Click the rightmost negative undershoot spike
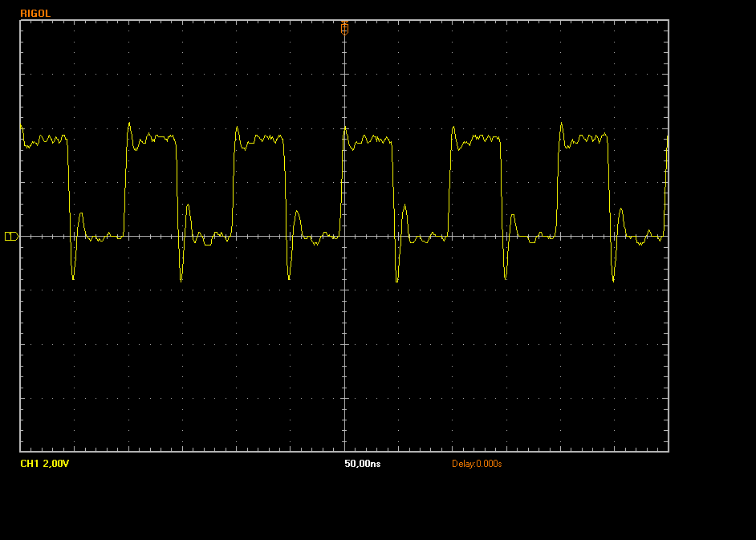 click(613, 280)
